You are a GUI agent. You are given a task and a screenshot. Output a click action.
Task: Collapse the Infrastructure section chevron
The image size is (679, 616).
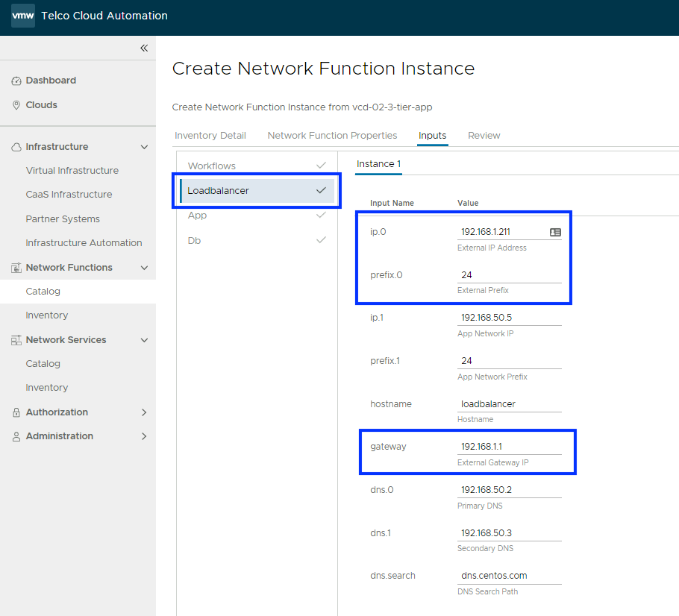coord(144,147)
